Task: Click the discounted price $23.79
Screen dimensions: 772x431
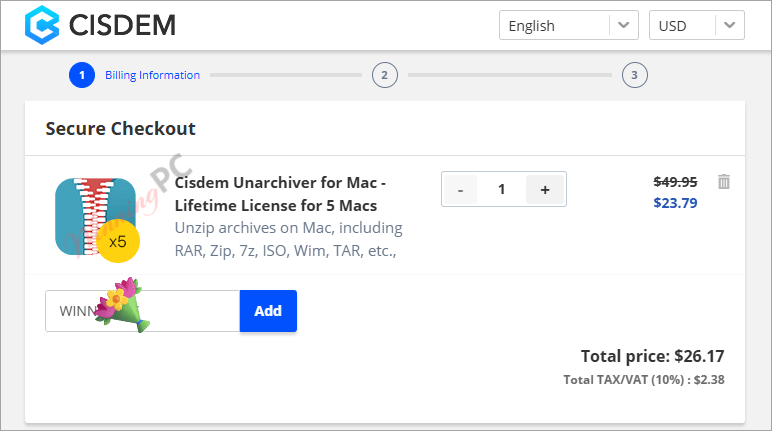Action: tap(675, 202)
